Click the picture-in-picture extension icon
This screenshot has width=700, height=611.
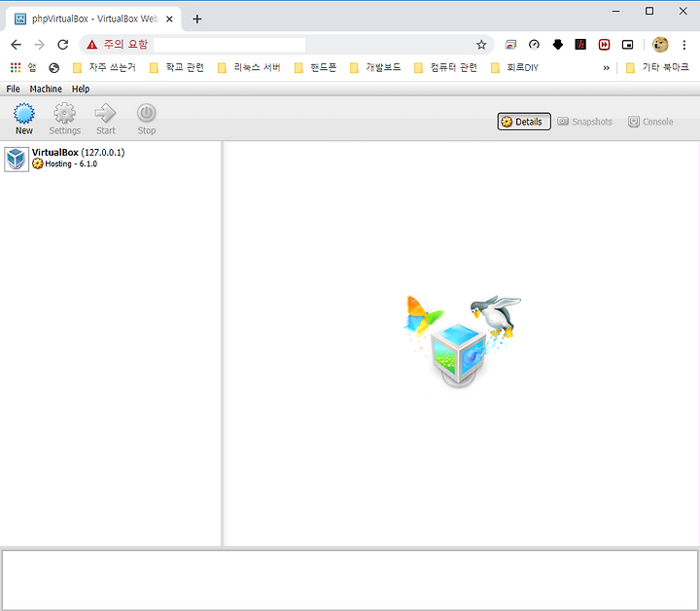click(627, 45)
